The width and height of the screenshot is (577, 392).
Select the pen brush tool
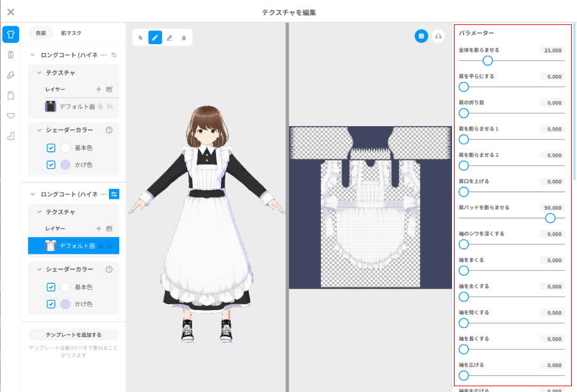(x=155, y=38)
